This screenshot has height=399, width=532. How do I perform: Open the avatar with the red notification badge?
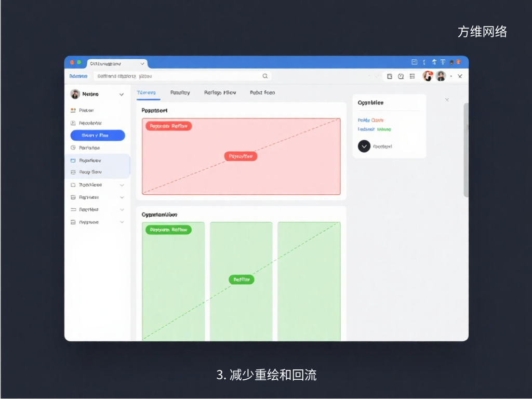coord(428,76)
